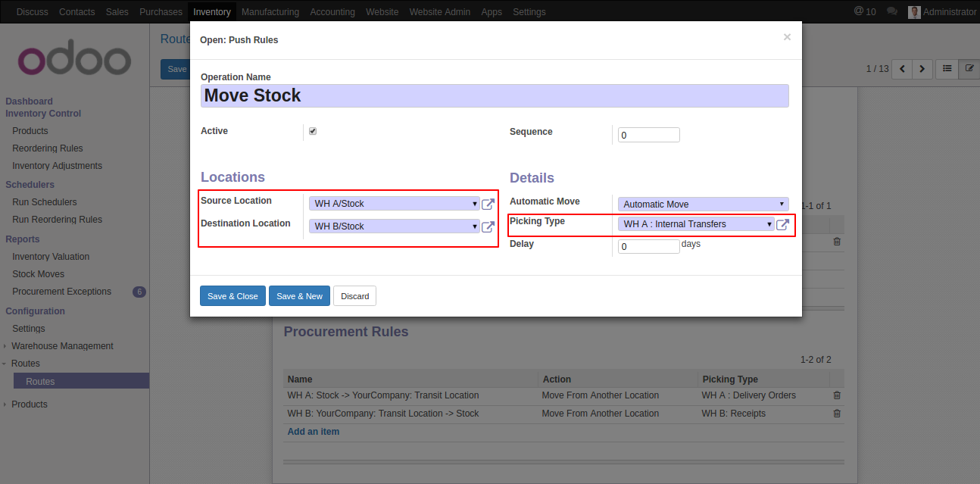Delete the WH B Receipts rule
The image size is (980, 484).
837,414
